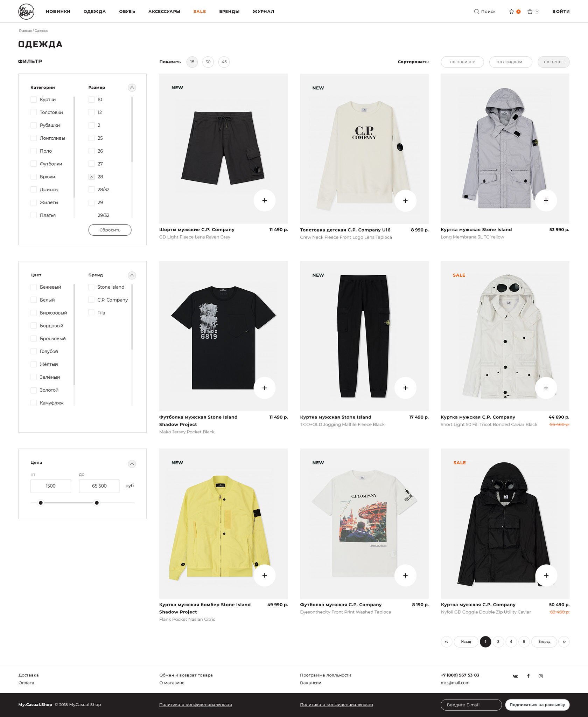
Task: Click the Сбросить reset button
Action: [x=110, y=230]
